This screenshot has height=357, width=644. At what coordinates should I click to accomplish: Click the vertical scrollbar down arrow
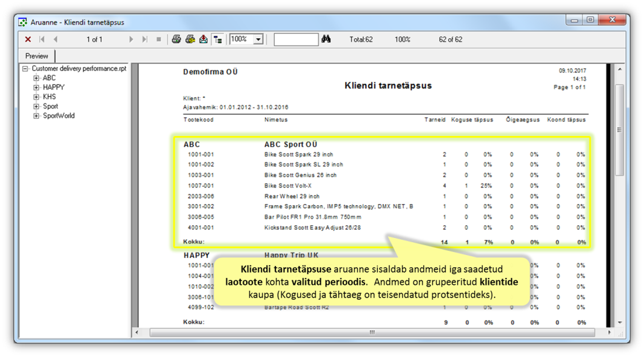[x=620, y=322]
